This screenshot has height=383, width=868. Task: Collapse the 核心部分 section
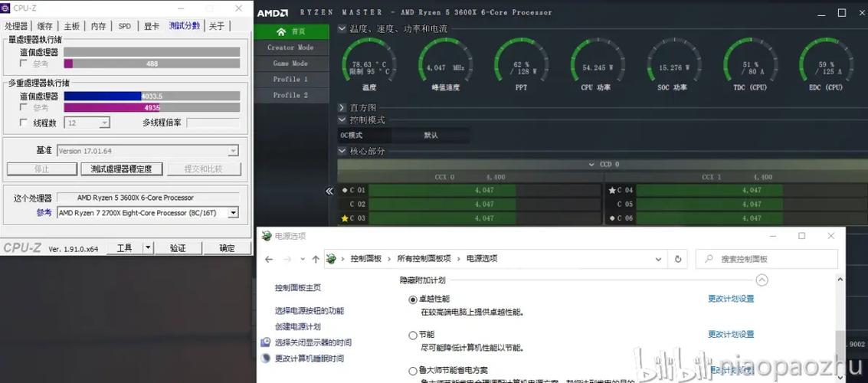342,151
